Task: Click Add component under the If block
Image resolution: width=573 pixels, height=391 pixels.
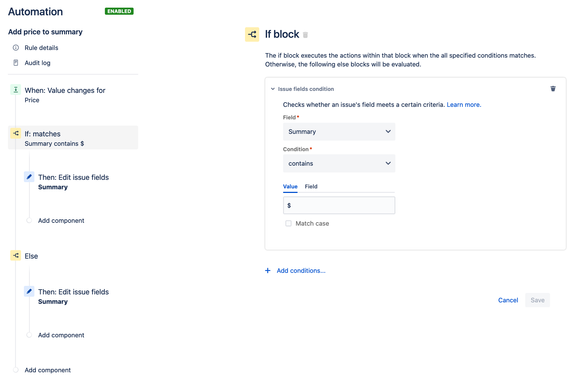Action: coord(61,221)
